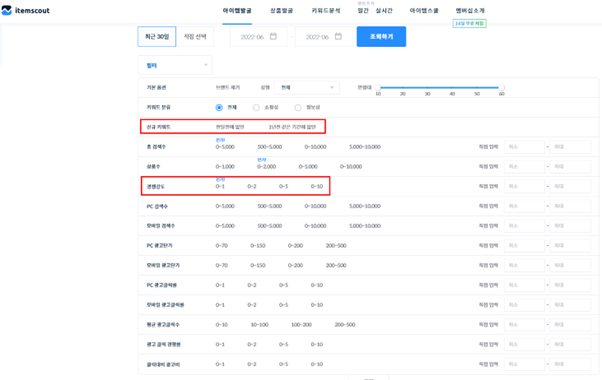Select the 쇼핑성 radio button
This screenshot has height=380, width=602.
(256, 107)
